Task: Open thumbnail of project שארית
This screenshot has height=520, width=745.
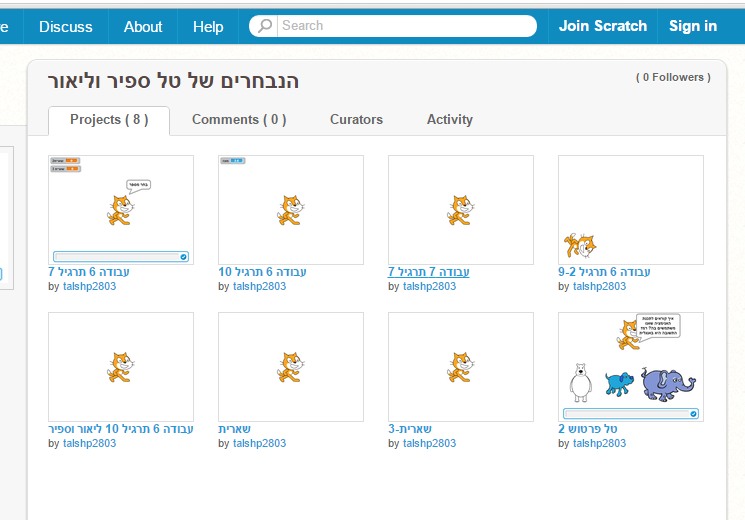Action: [291, 366]
